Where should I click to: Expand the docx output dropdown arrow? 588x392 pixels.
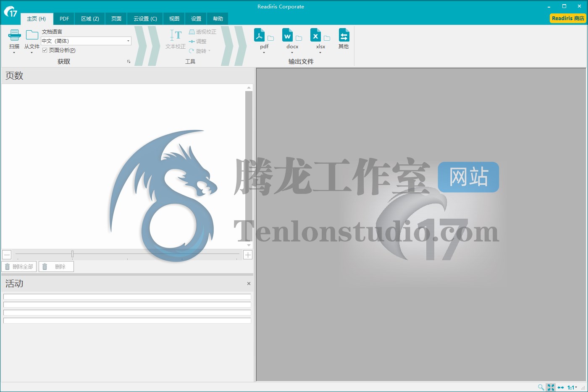pos(292,53)
